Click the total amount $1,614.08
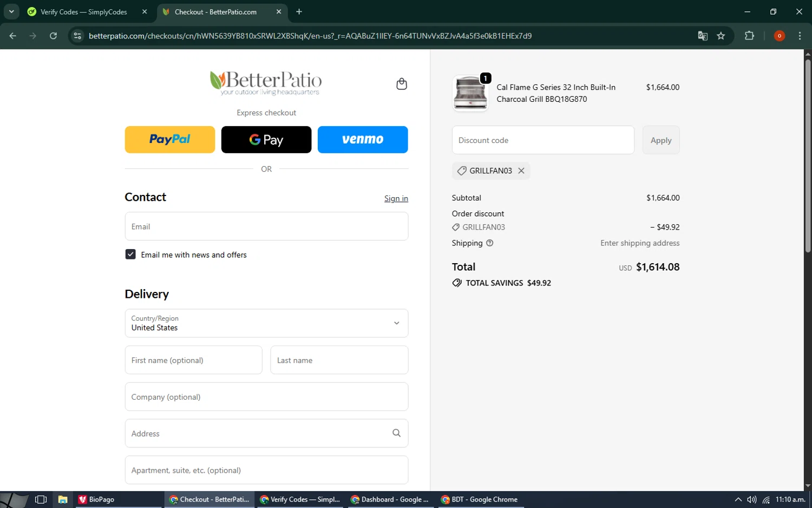The height and width of the screenshot is (508, 812). [x=658, y=267]
